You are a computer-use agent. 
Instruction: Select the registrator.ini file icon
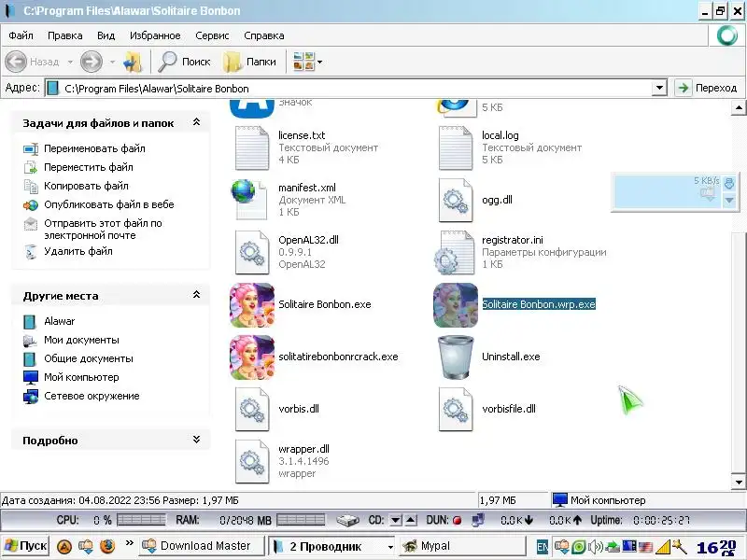pyautogui.click(x=455, y=252)
